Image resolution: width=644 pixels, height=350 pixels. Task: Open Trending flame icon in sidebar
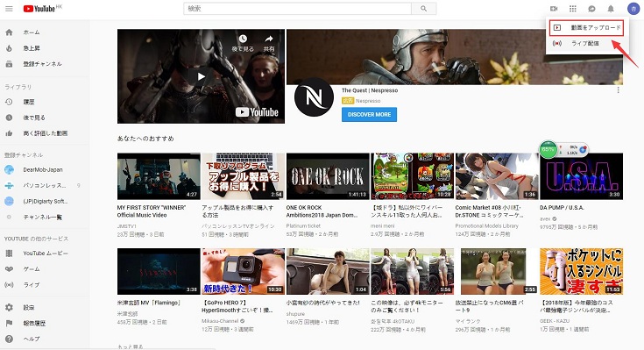pos(9,48)
